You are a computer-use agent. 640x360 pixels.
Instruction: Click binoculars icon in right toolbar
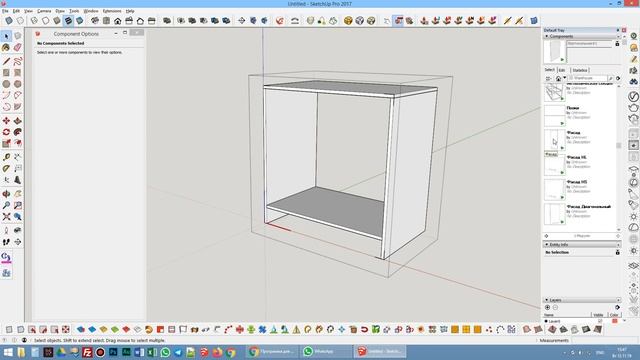[633, 82]
